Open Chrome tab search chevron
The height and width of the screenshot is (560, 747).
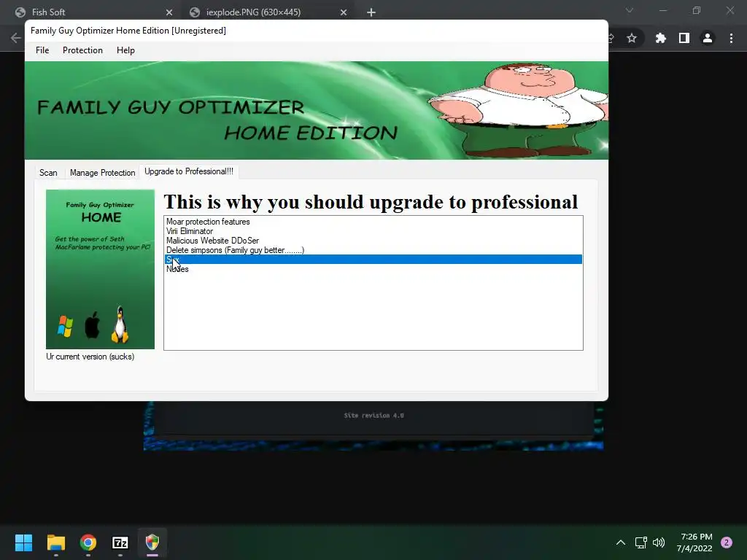click(x=630, y=10)
